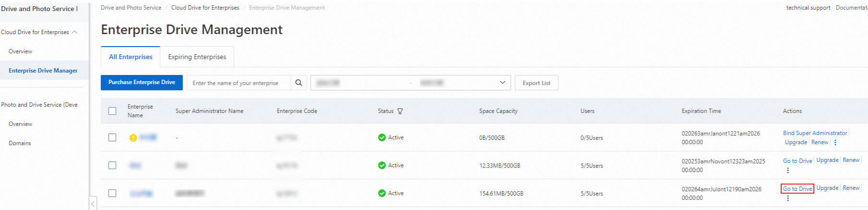Switch to the Expiring Enterprises tab
Viewport: 868px width, 210px height.
pos(197,57)
